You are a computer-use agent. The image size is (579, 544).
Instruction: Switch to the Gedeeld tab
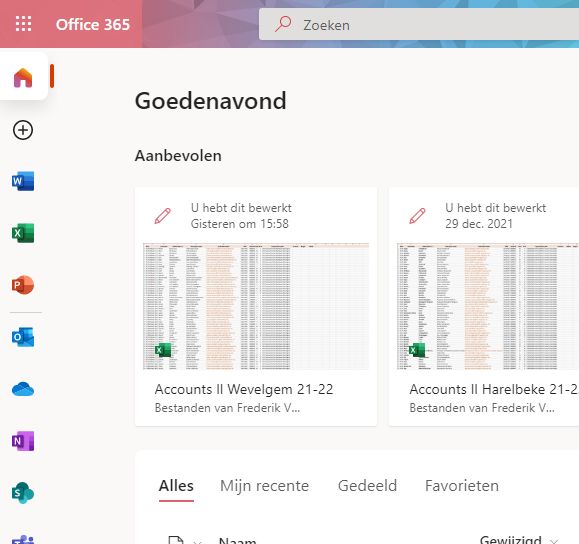tap(367, 486)
